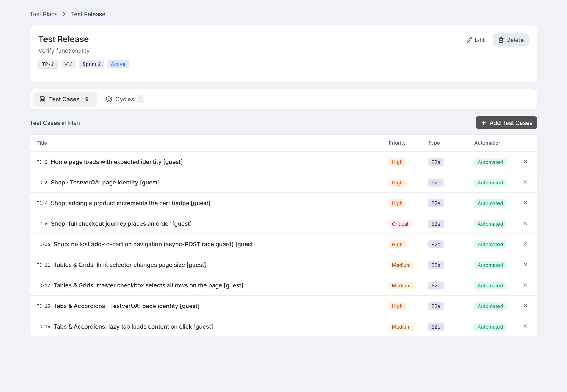Remove TC-12 master checkbox test case

tap(525, 285)
